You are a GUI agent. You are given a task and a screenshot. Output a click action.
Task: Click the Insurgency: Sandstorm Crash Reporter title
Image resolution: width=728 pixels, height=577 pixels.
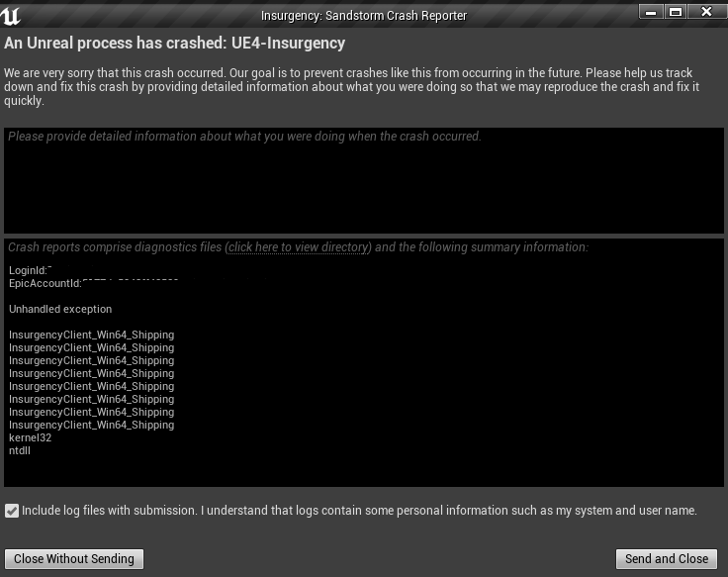(x=364, y=16)
